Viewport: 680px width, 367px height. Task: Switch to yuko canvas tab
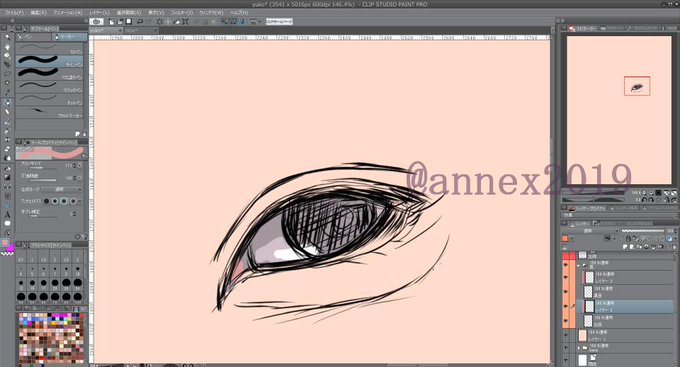tap(105, 30)
